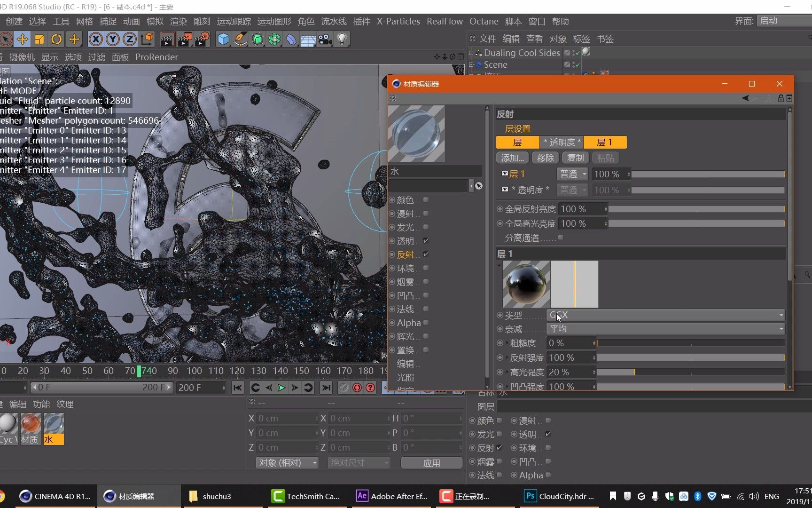Click the Render to Picture Viewer icon

click(x=185, y=40)
